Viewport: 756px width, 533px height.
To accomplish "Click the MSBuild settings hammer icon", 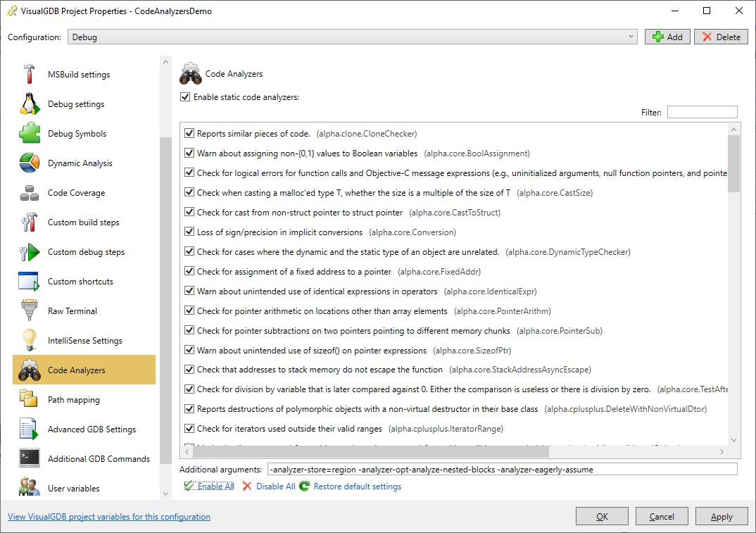I will pyautogui.click(x=30, y=75).
